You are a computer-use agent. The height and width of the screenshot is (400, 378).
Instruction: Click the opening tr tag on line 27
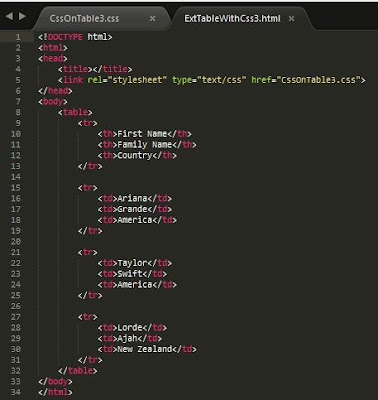tap(87, 317)
